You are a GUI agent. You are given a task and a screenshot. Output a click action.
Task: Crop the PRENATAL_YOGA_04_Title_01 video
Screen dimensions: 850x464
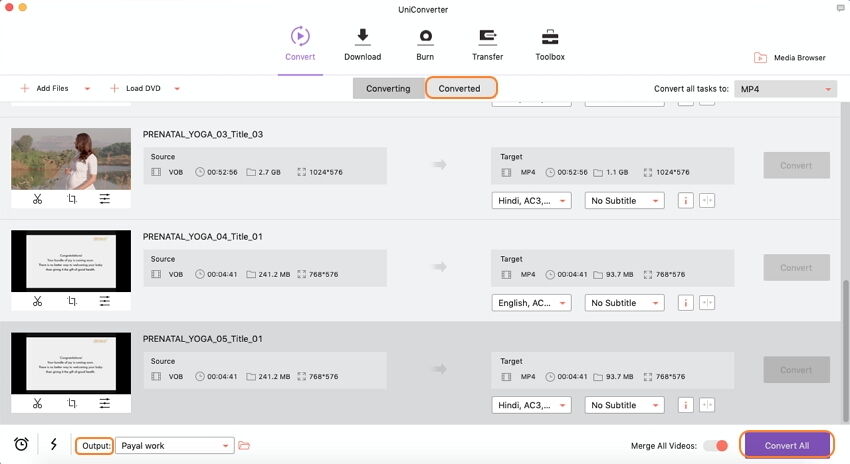72,301
